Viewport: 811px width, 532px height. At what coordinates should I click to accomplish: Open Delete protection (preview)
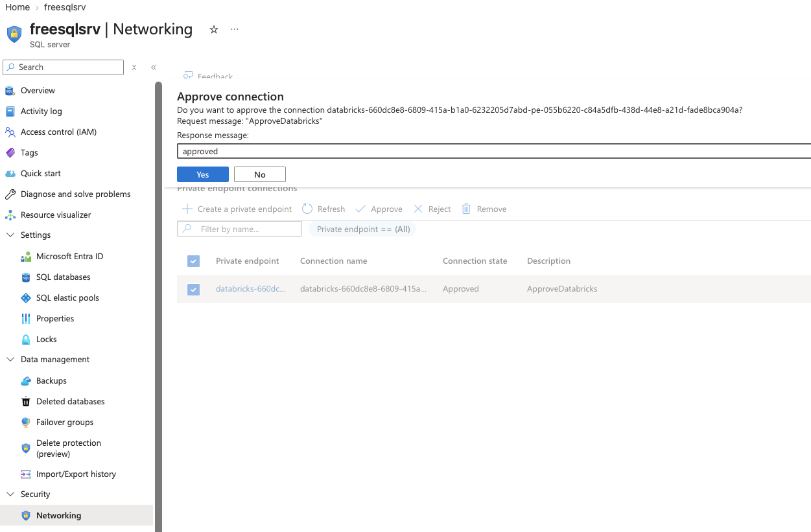coord(69,448)
